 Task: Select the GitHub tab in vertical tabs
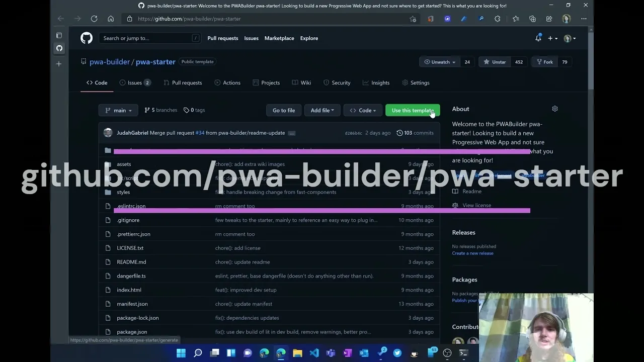point(59,48)
